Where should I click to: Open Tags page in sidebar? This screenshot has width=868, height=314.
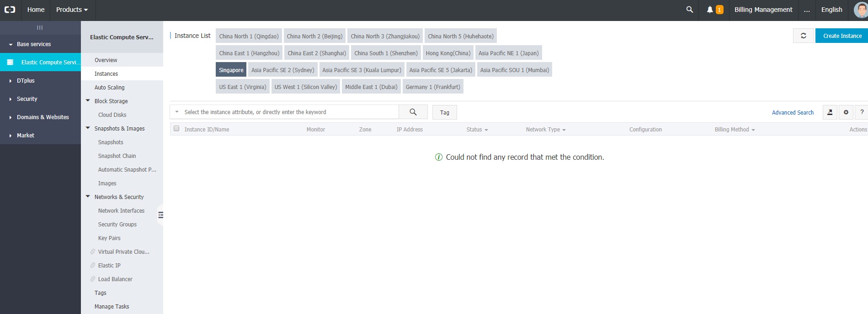100,293
